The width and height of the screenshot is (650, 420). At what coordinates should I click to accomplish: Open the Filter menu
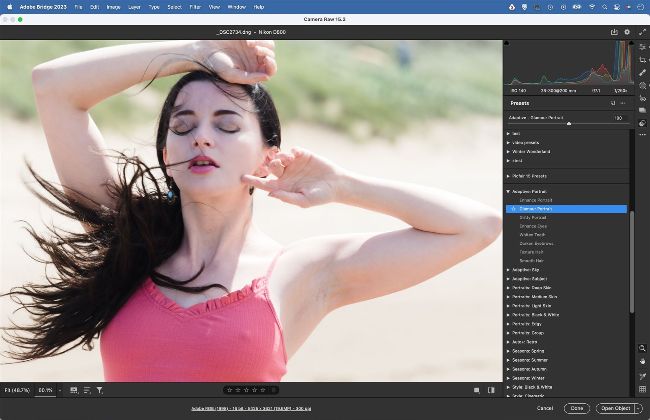195,6
